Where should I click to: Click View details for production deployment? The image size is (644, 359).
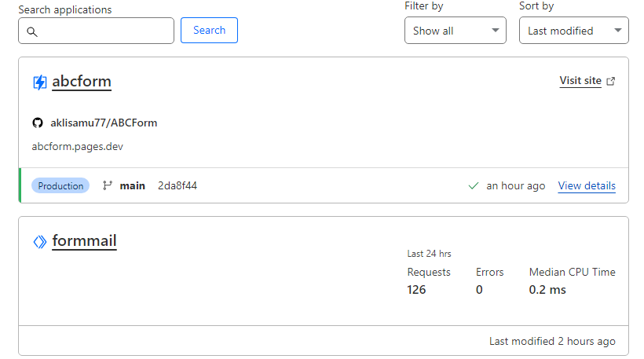click(587, 186)
